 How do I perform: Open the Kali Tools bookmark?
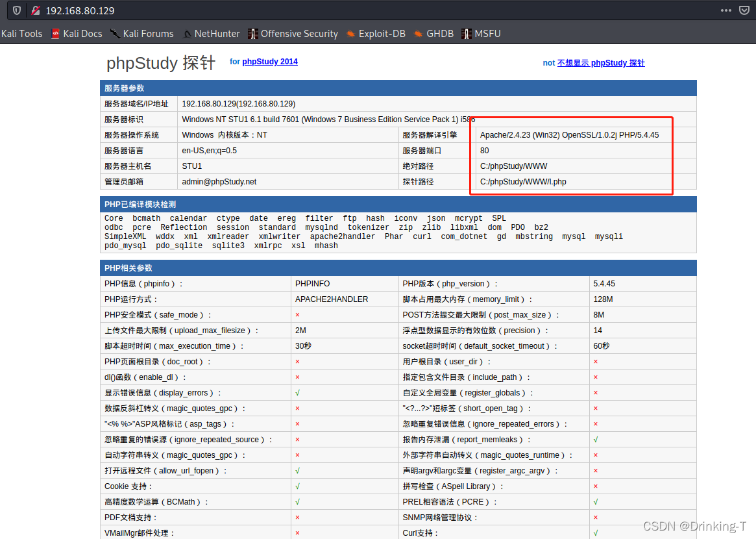pos(21,33)
